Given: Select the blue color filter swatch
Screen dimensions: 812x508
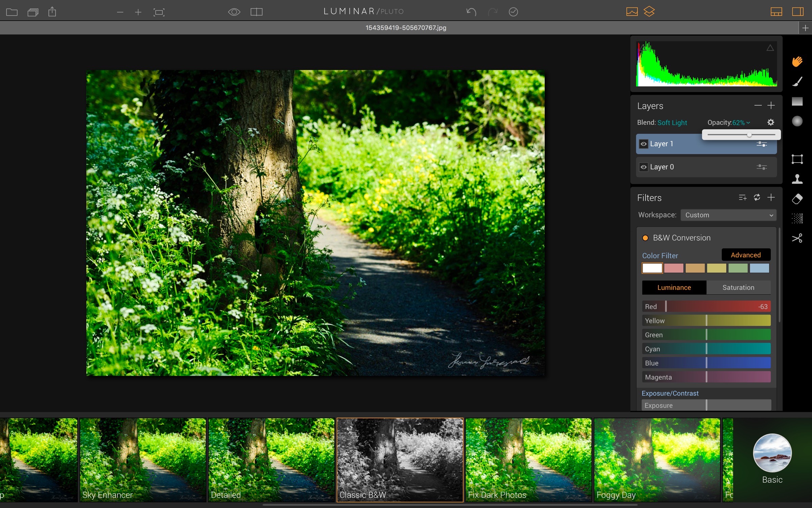Looking at the screenshot, I should tap(759, 268).
